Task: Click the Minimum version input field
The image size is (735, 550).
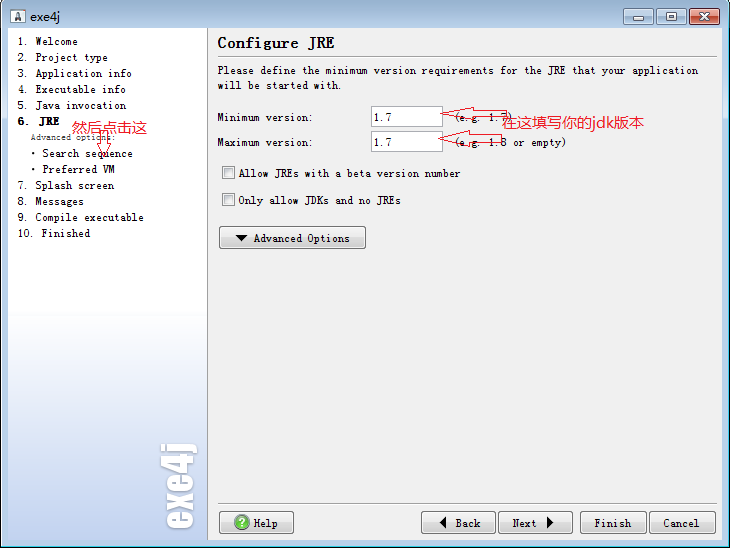Action: [x=406, y=117]
